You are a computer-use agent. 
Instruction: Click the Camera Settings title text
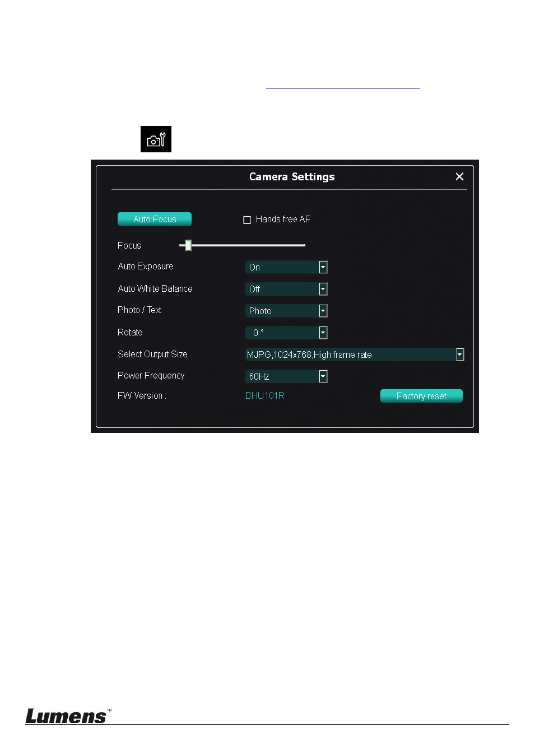(x=292, y=176)
